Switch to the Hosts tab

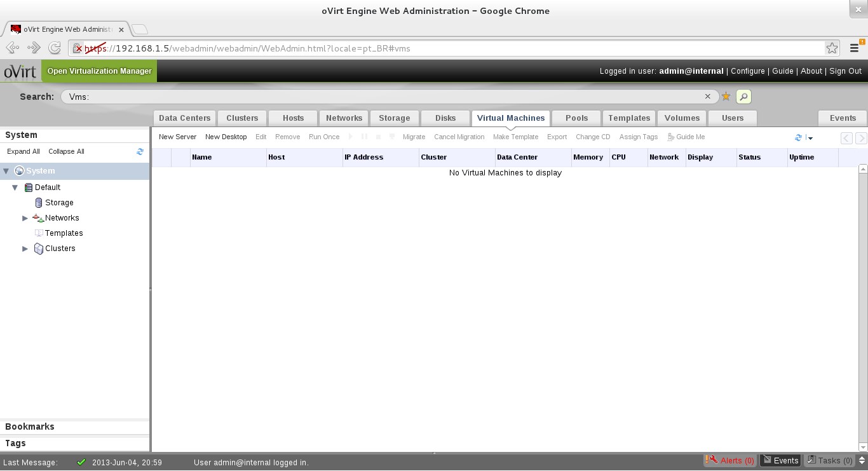(x=293, y=118)
